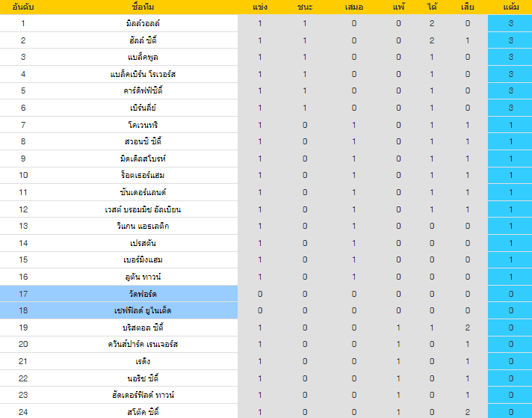The width and height of the screenshot is (532, 418).
Task: Select team name วีแกน แอธเลติก
Action: [143, 226]
